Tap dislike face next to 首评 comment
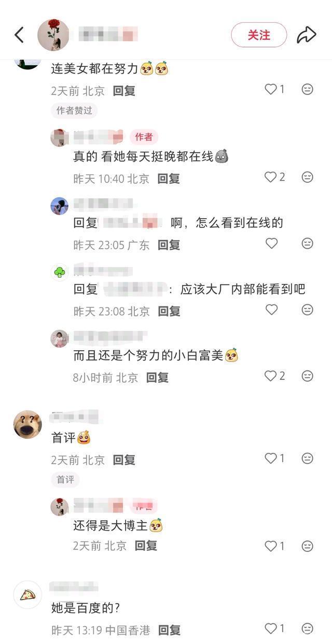 point(308,459)
